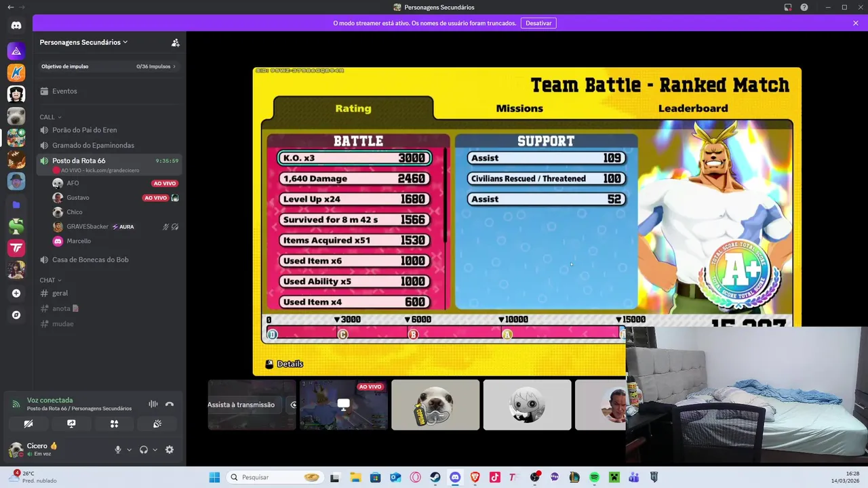868x488 pixels.
Task: Deafen audio with the headphones icon
Action: tap(144, 449)
